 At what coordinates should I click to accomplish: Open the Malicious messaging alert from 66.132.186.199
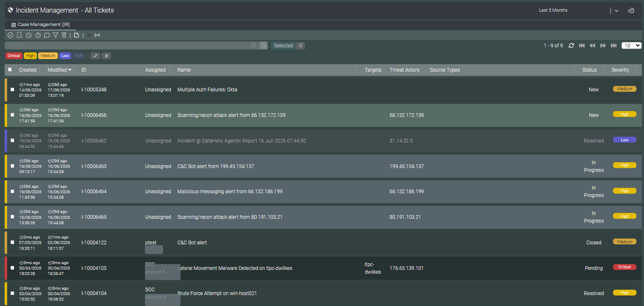click(230, 192)
